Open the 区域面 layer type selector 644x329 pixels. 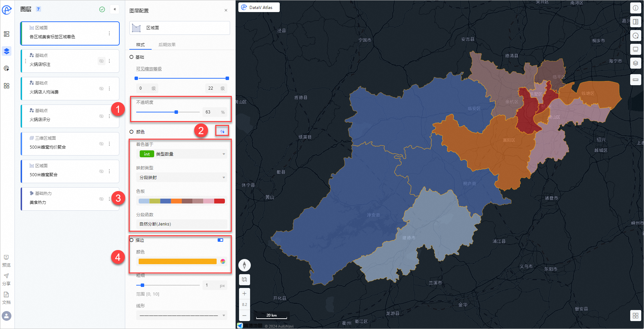coord(180,28)
